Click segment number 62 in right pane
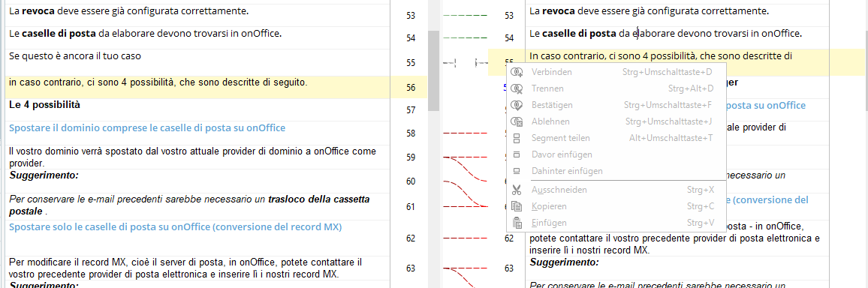Image resolution: width=868 pixels, height=288 pixels. pyautogui.click(x=509, y=238)
